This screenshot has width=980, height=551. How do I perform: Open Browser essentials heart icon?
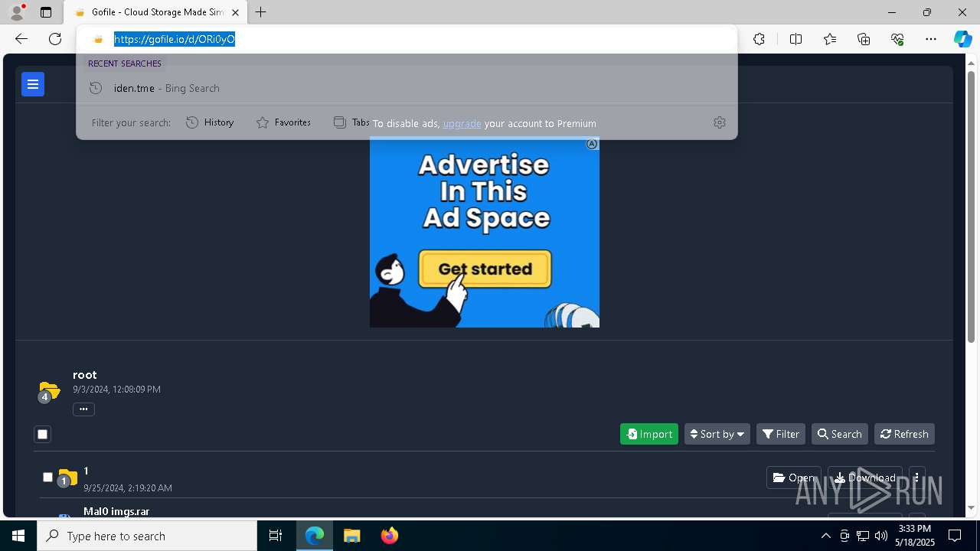tap(897, 39)
